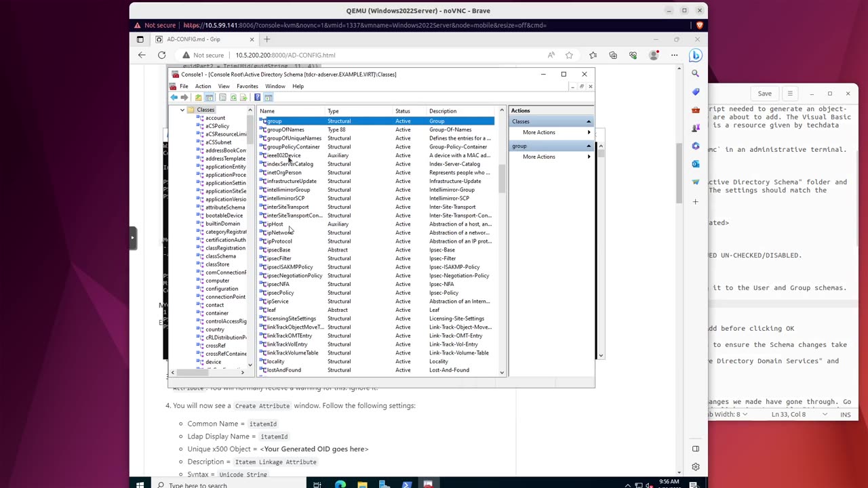Sort list by Name column header
The height and width of the screenshot is (488, 868).
click(292, 111)
